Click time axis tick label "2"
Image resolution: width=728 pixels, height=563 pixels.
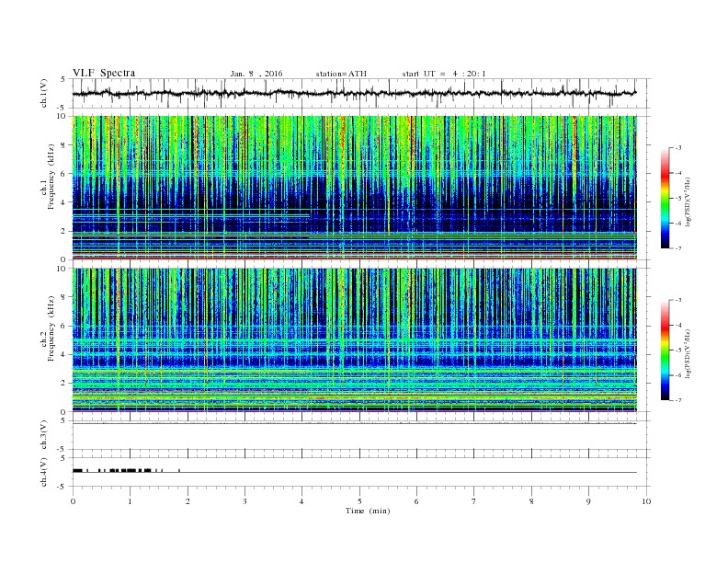[188, 501]
